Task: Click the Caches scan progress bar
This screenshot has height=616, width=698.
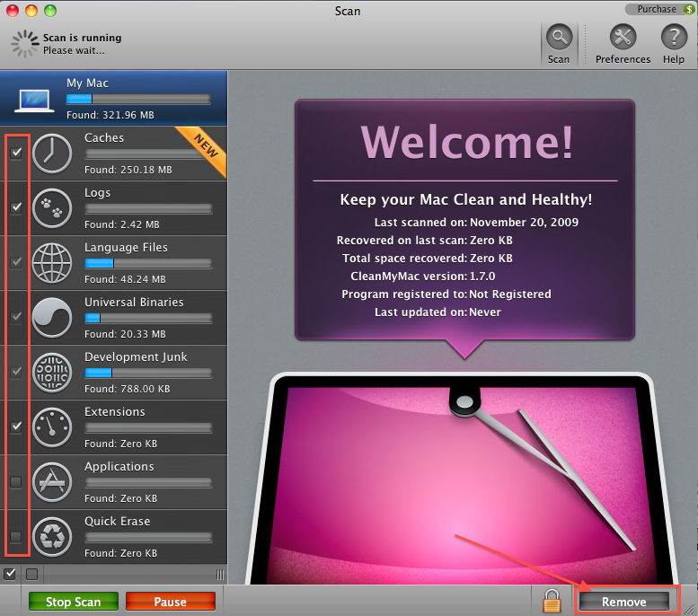Action: click(x=147, y=154)
